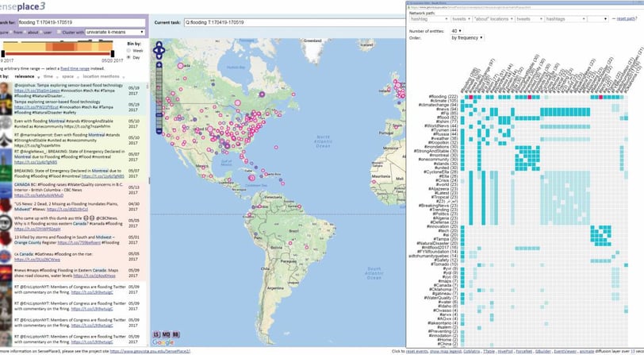
Task: Select the Week bin-by radio button
Action: pyautogui.click(x=128, y=51)
